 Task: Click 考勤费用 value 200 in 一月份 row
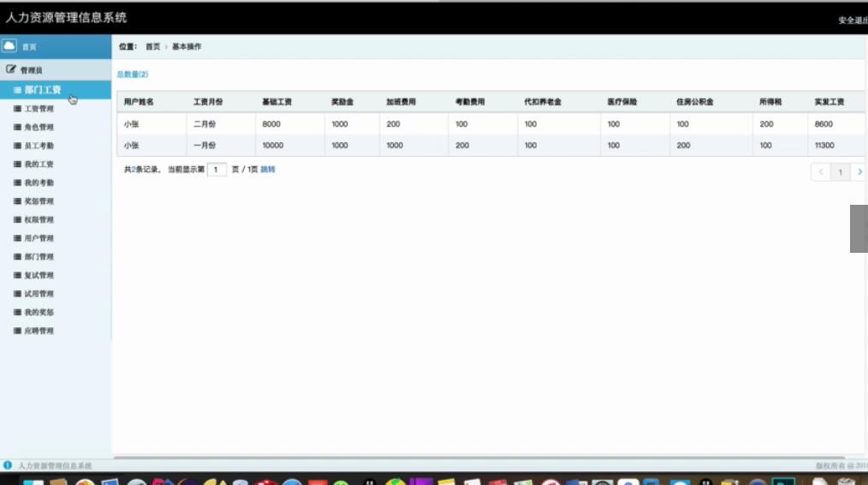coord(462,145)
